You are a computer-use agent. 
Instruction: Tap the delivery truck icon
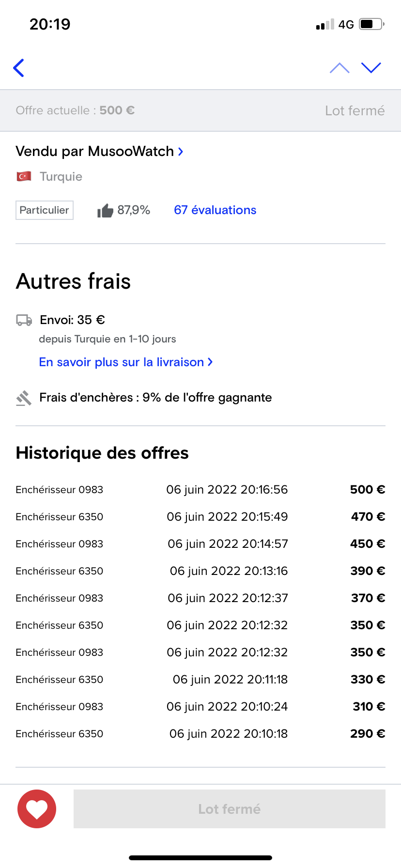24,320
